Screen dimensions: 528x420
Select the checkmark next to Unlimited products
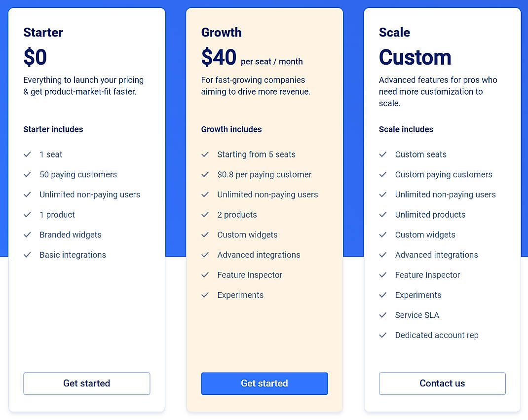383,215
